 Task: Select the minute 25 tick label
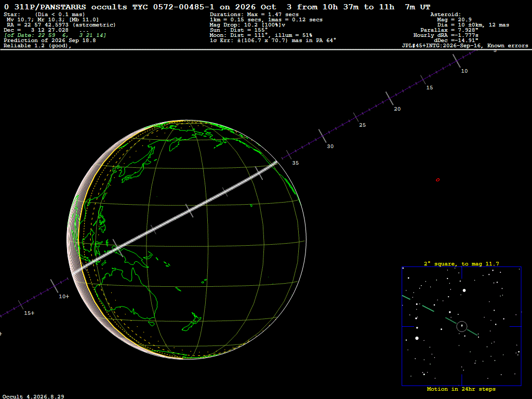pos(362,125)
